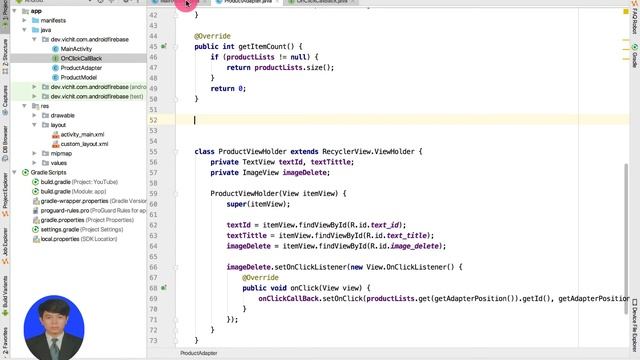Viewport: 640px width, 360px height.
Task: Select ProductModel in the project tree
Action: click(79, 78)
